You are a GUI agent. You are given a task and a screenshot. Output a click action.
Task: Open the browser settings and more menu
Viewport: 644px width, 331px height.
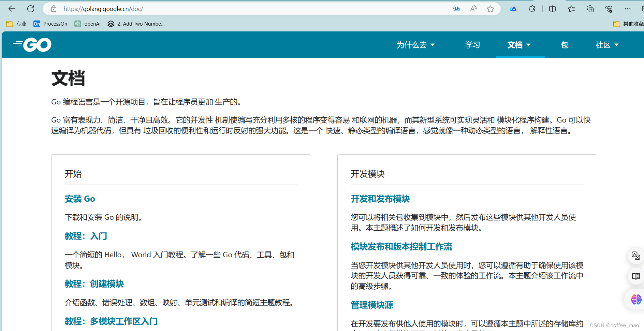coord(628,9)
